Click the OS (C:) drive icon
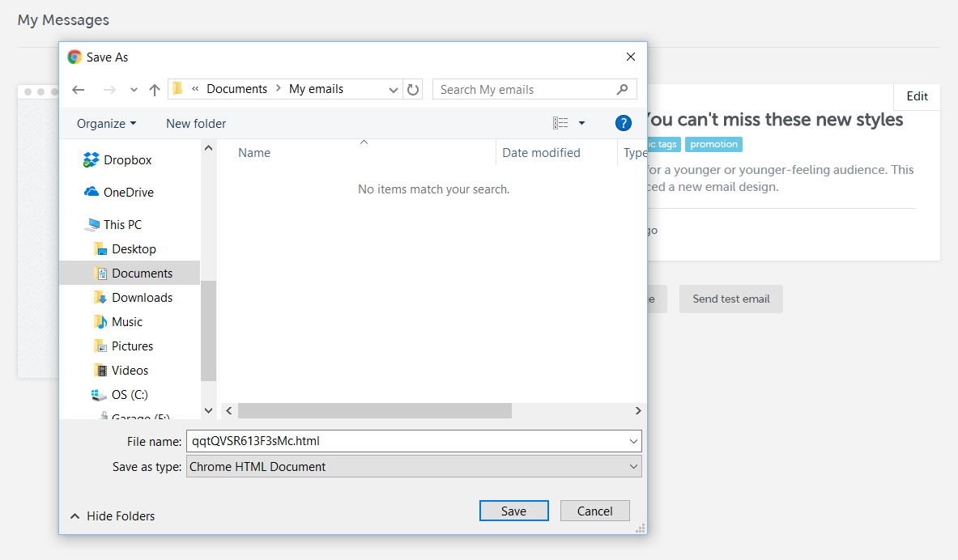Viewport: 958px width, 560px height. pos(98,395)
